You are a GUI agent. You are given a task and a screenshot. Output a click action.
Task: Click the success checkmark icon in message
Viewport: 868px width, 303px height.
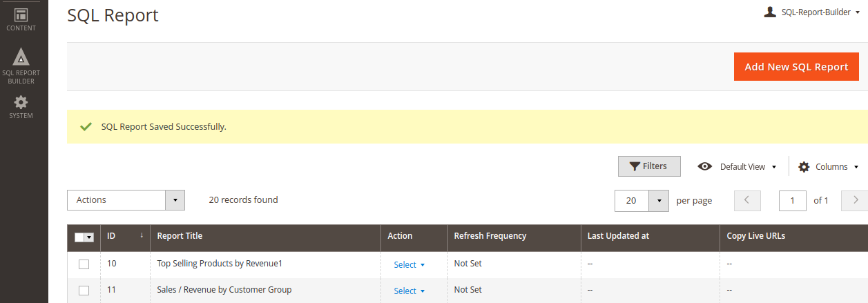point(86,127)
